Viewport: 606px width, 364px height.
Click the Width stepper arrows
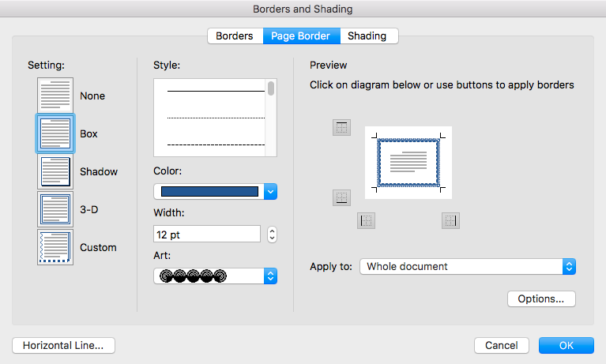tap(272, 235)
